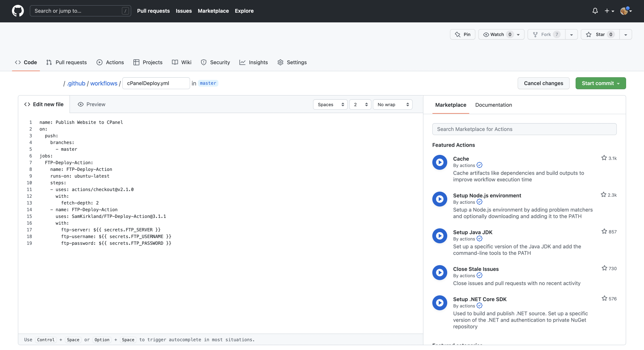The height and width of the screenshot is (350, 644).
Task: Select the Marketplace sidebar tab
Action: tap(451, 105)
